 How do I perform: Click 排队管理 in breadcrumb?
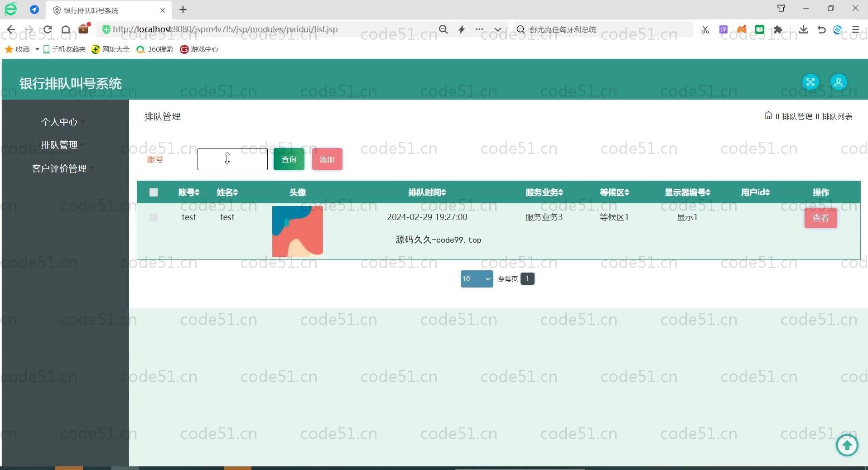(x=797, y=116)
